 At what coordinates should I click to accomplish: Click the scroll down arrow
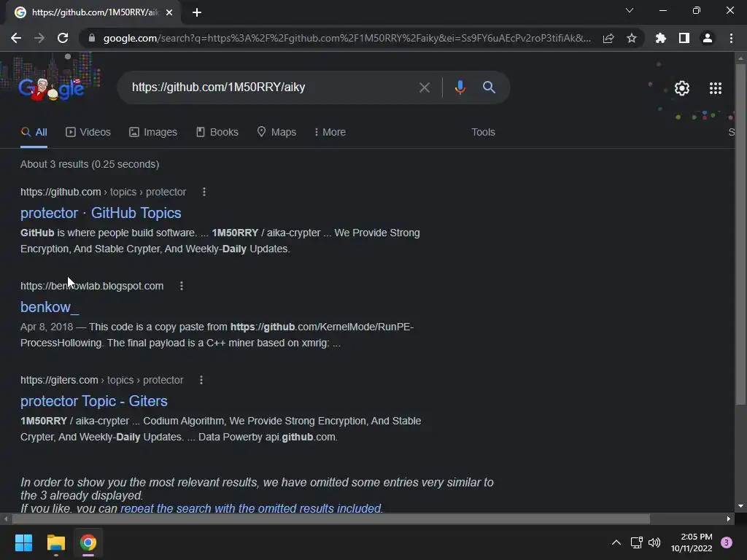[x=740, y=506]
